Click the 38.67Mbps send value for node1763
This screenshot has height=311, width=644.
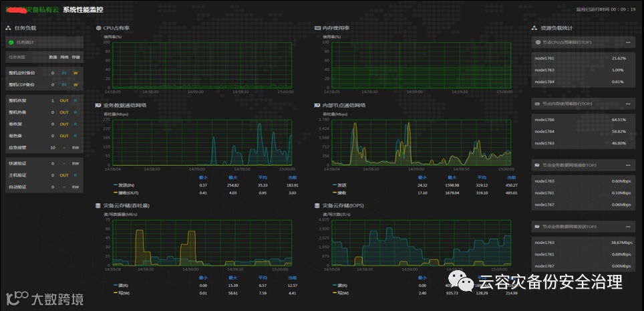click(621, 243)
